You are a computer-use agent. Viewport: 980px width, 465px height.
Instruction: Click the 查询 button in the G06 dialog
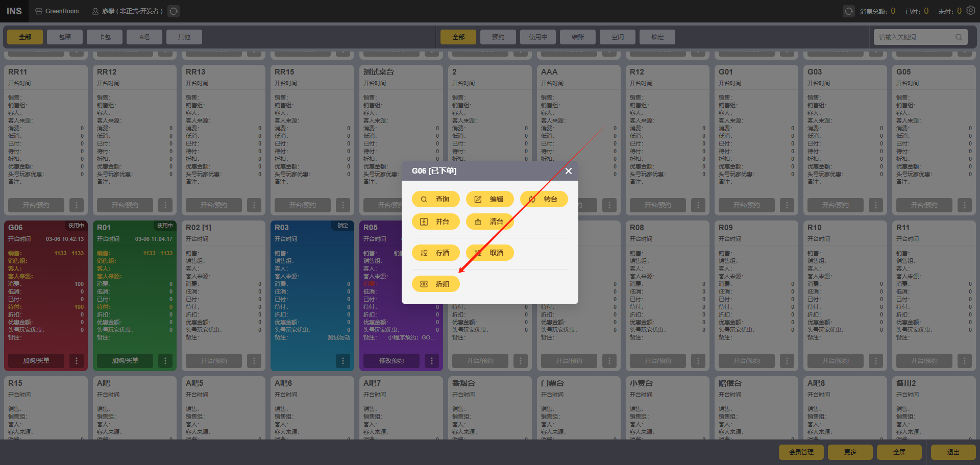coord(435,199)
